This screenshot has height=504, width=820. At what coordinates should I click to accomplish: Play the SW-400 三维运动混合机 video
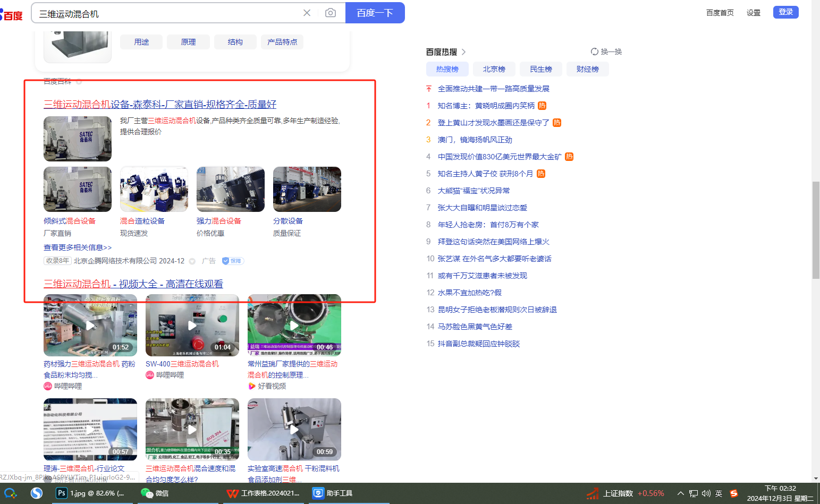(x=192, y=325)
